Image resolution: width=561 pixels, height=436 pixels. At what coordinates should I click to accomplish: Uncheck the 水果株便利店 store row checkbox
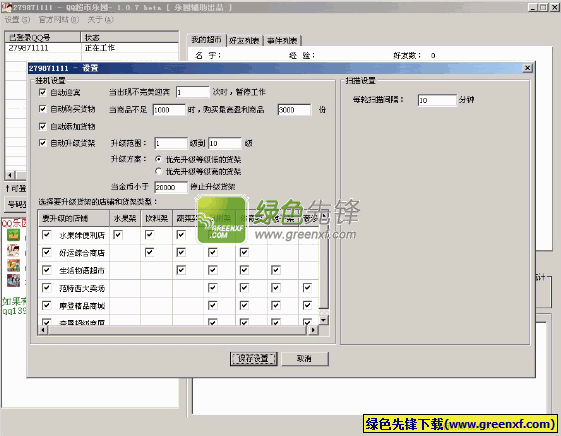(x=47, y=235)
